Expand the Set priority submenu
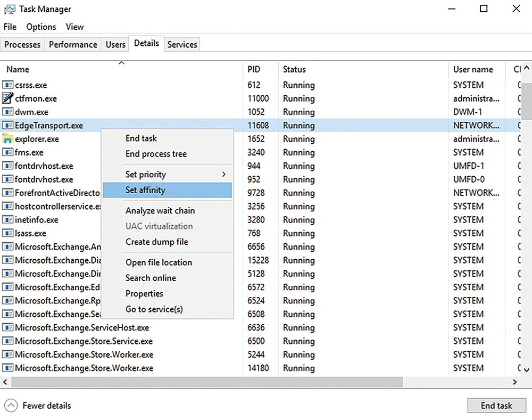This screenshot has height=420, width=532. click(168, 174)
